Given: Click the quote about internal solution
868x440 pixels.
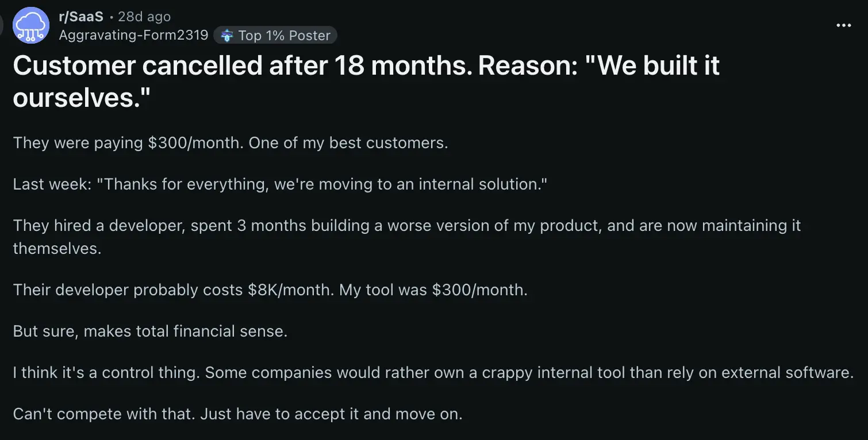Looking at the screenshot, I should pyautogui.click(x=280, y=184).
